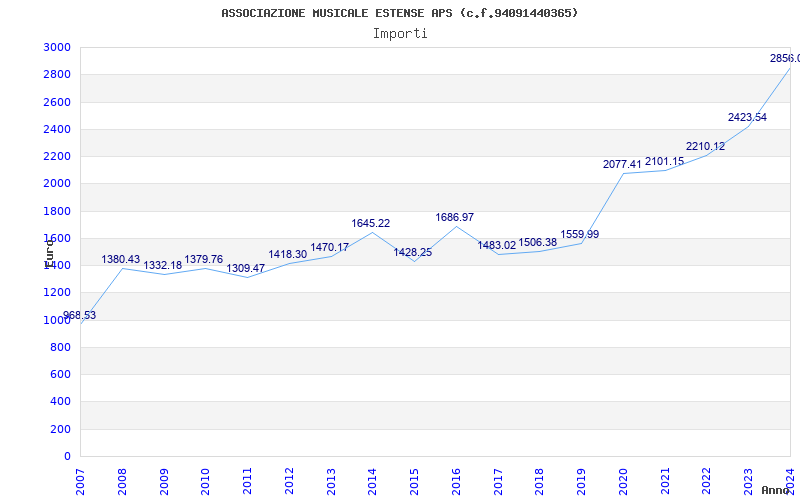Click the 0 value on the y-axis
The height and width of the screenshot is (500, 800).
click(x=67, y=456)
